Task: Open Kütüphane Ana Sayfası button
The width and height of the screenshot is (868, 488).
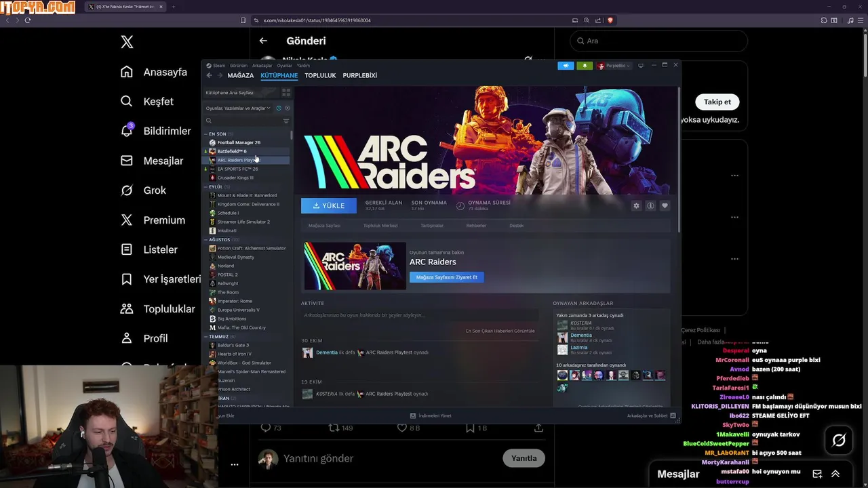Action: pos(242,92)
